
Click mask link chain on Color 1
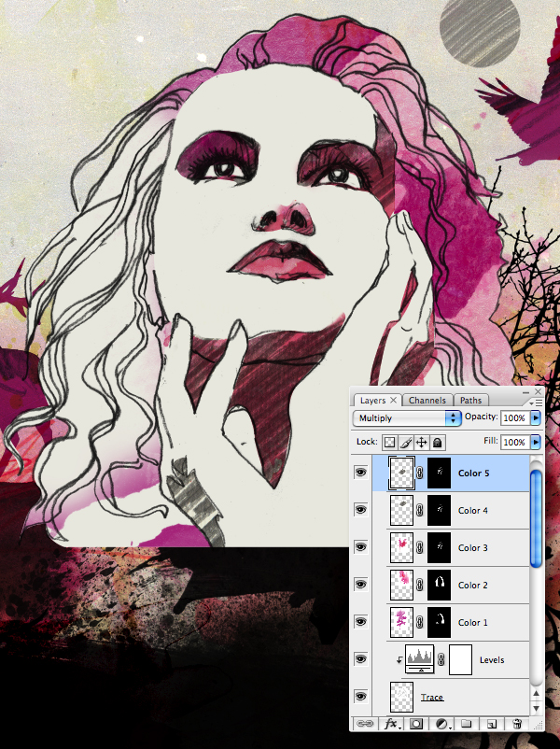[420, 622]
